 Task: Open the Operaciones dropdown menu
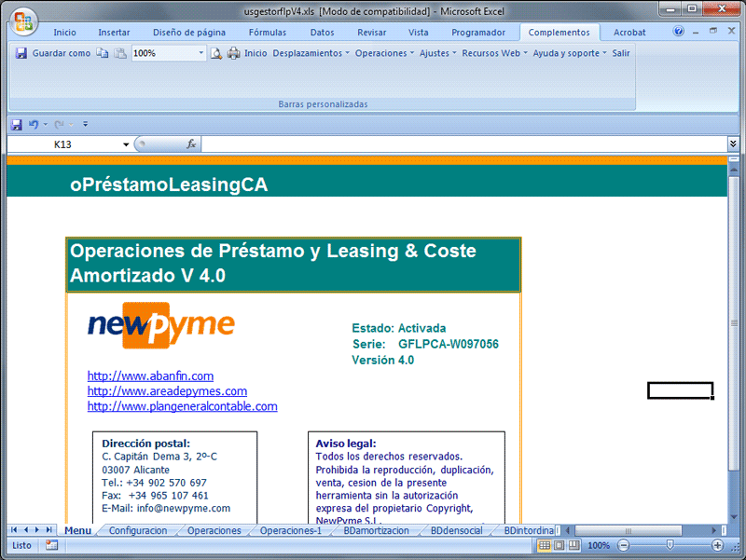[384, 53]
